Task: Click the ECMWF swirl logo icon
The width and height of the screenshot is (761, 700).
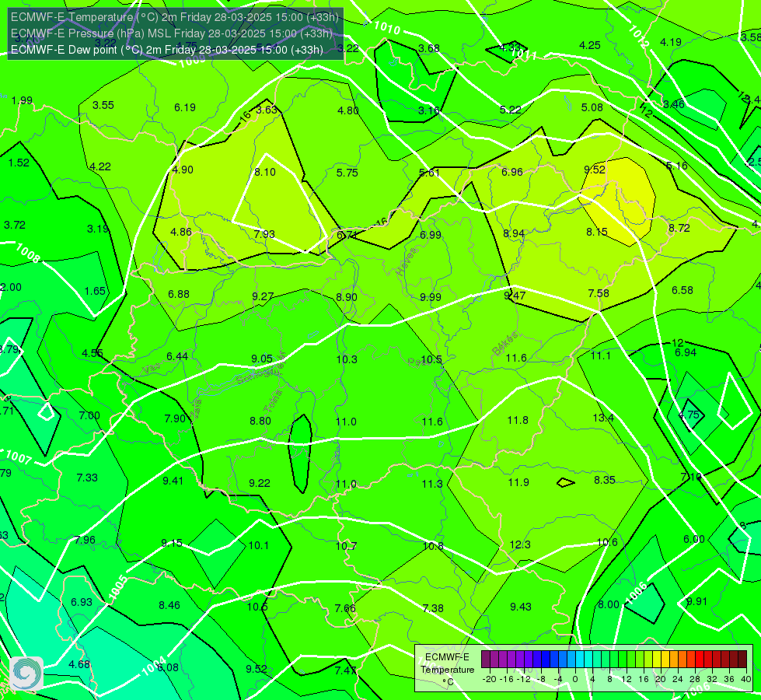Action: point(26,673)
